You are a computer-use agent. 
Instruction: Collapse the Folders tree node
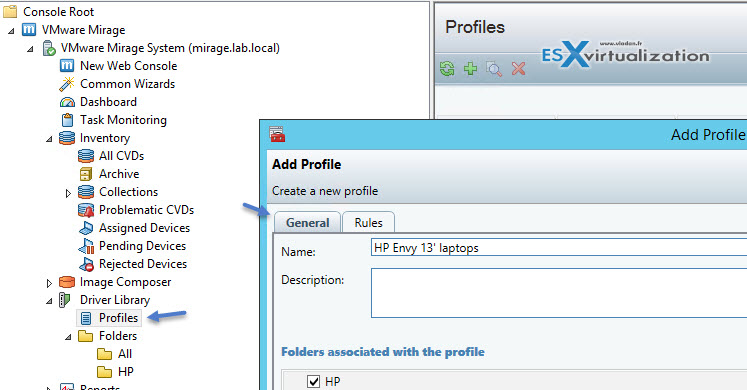(69, 338)
